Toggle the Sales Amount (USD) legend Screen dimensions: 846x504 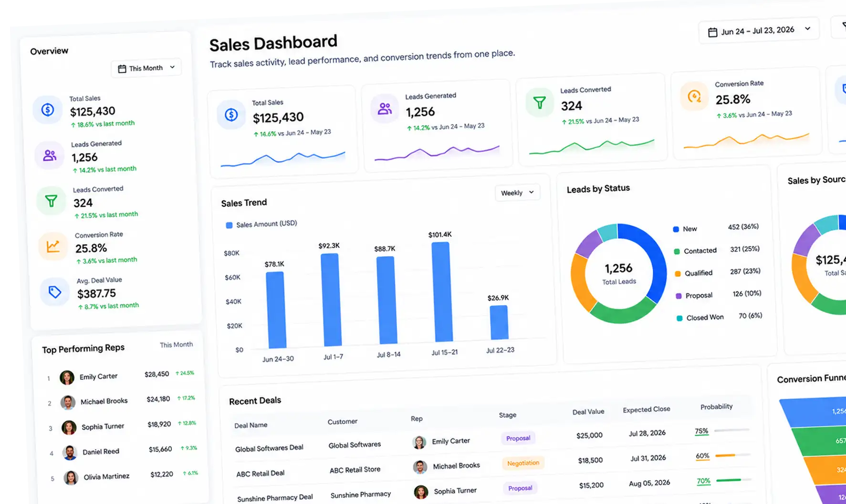click(x=261, y=225)
